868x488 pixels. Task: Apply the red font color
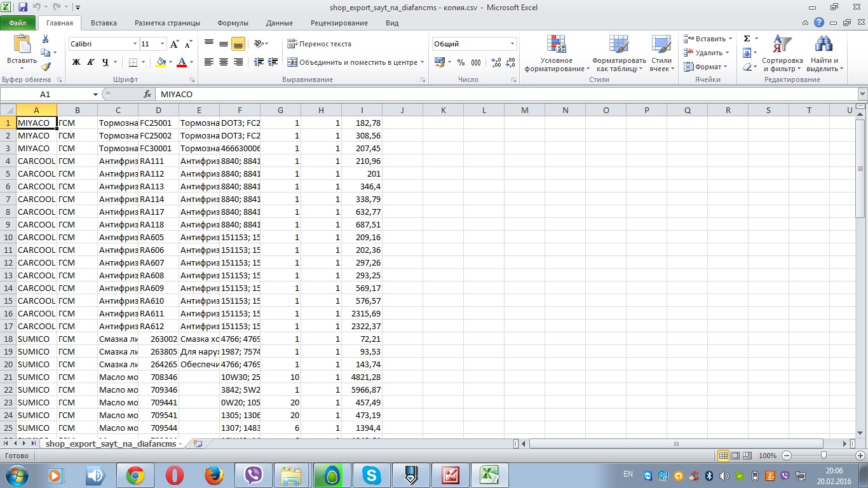click(x=182, y=62)
